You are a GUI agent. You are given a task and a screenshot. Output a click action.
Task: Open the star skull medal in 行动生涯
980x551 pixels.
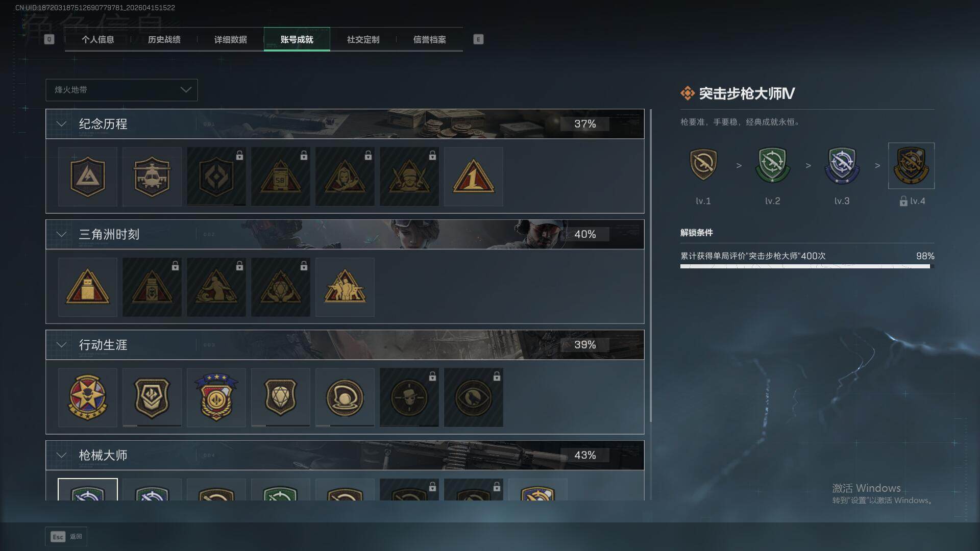[x=87, y=397]
